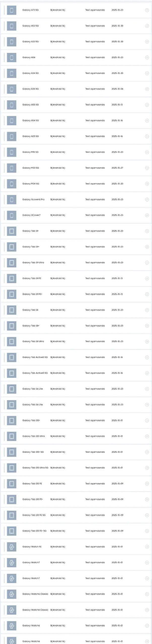Click the tablet icon for Galaxy Tab S8
This screenshot has width=152, height=644.
pyautogui.click(x=12, y=310)
